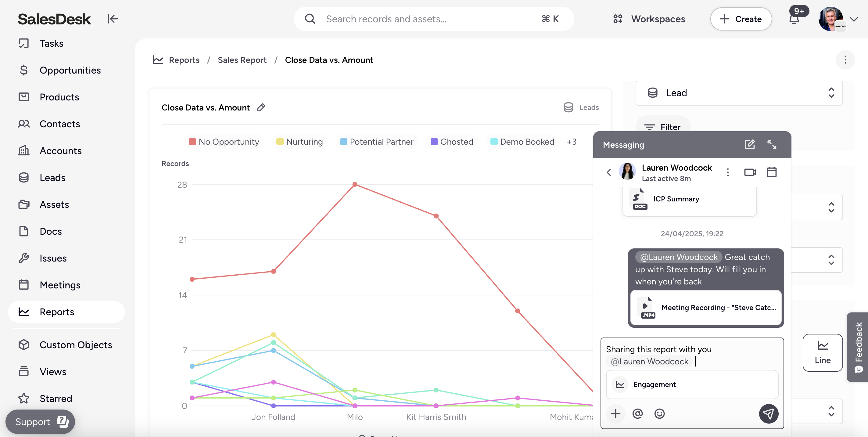Expand the user profile menu chevron
Screen dimensions: 868x437
pyautogui.click(x=853, y=19)
